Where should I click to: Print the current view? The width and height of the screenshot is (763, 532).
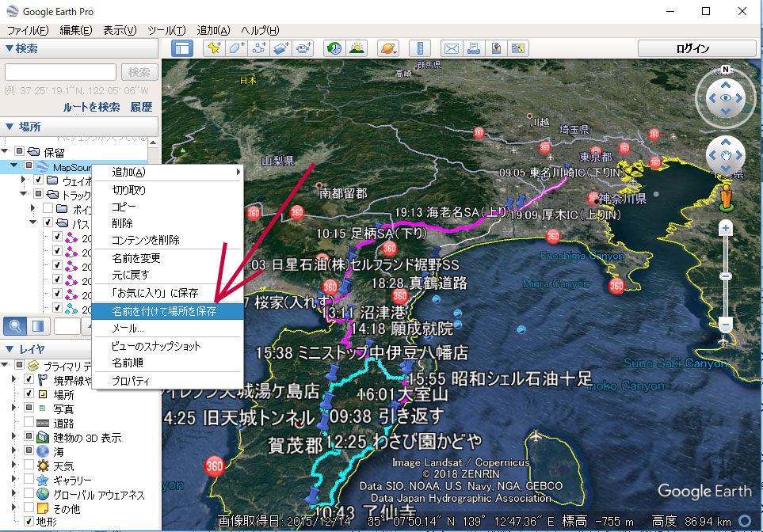pyautogui.click(x=474, y=48)
